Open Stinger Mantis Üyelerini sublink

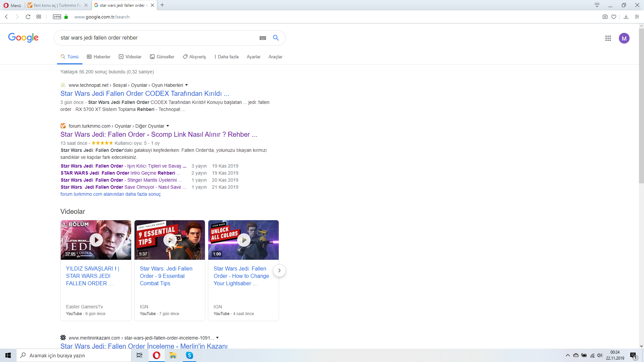coord(121,180)
